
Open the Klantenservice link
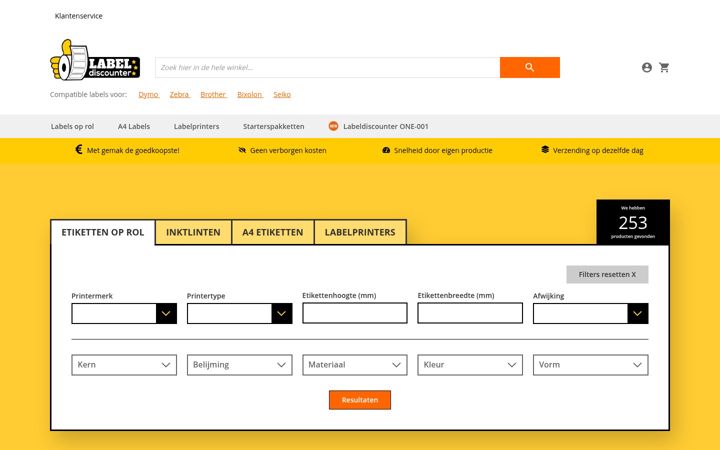pyautogui.click(x=79, y=16)
